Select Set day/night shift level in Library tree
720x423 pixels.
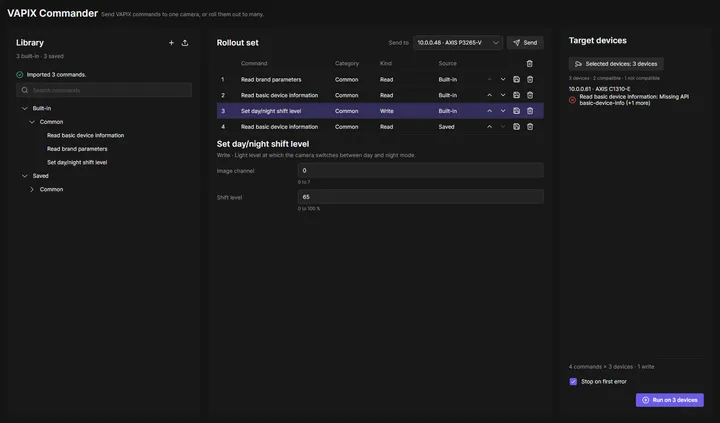77,162
